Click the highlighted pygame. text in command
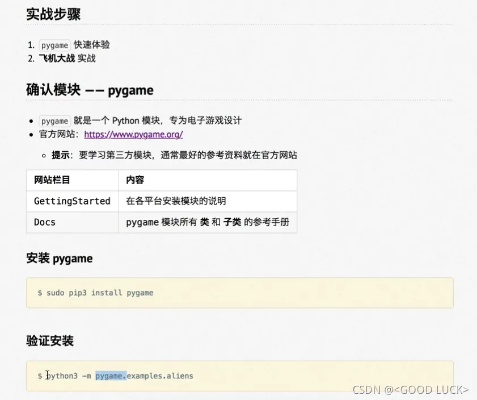Viewport: 477px width, 400px height. (x=111, y=376)
